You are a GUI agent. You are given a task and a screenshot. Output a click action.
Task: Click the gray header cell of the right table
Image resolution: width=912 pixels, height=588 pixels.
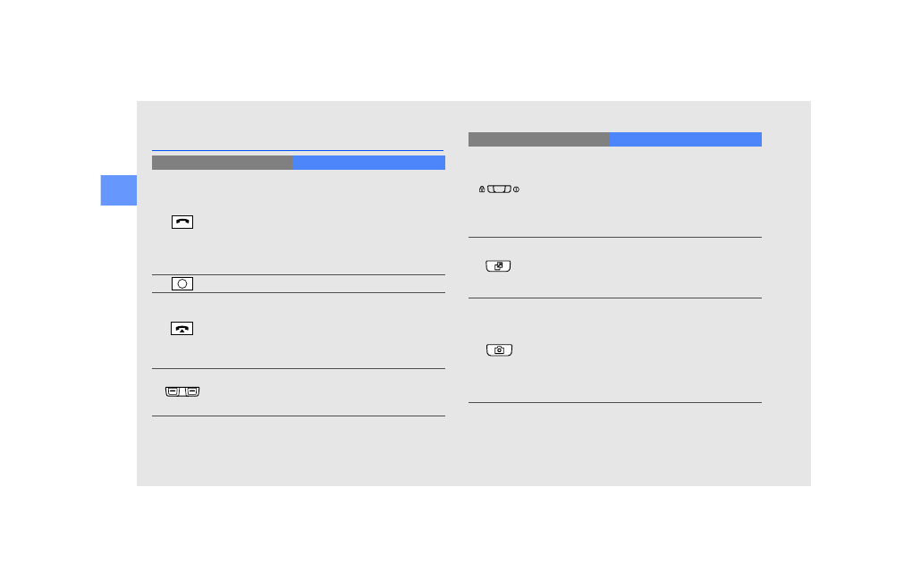[538, 139]
